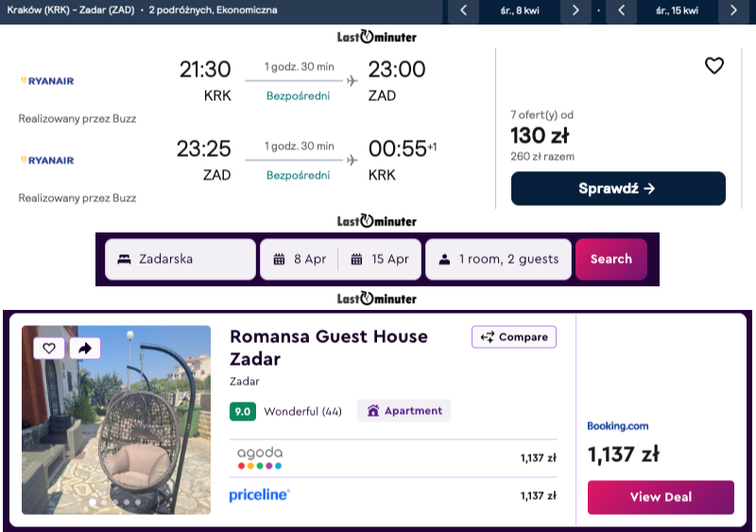Click the Apartment property type tag

404,411
